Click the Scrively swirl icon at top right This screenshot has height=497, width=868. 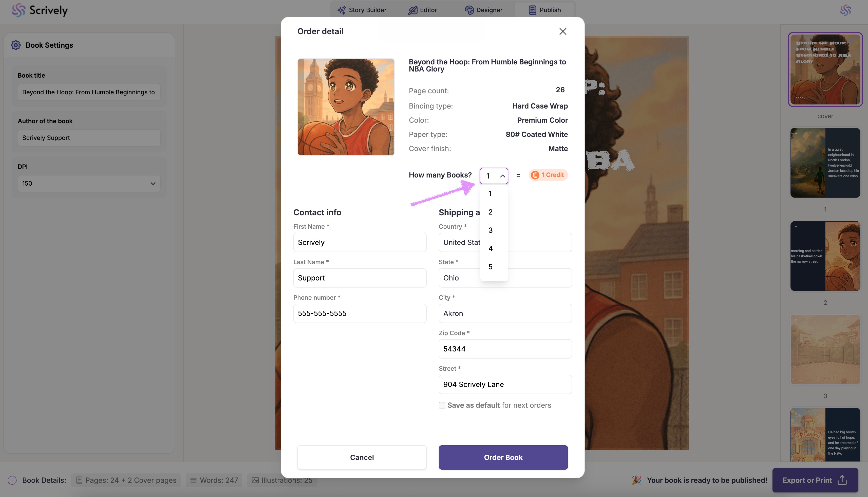pos(845,10)
